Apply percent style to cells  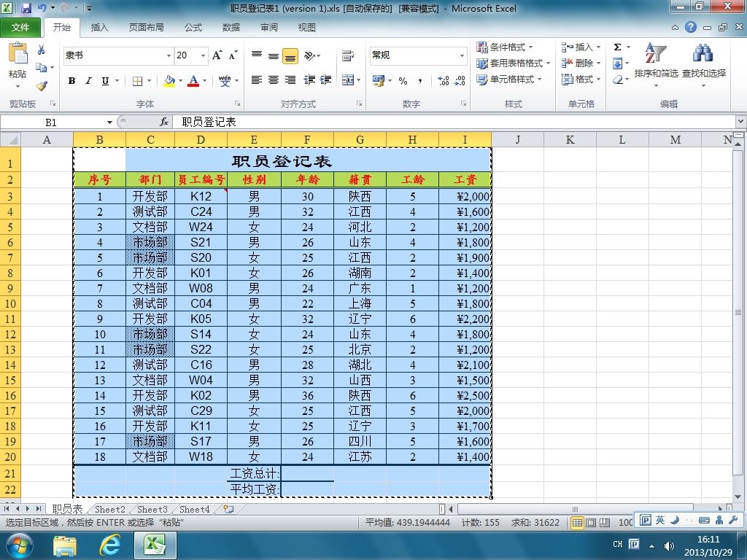coord(403,80)
